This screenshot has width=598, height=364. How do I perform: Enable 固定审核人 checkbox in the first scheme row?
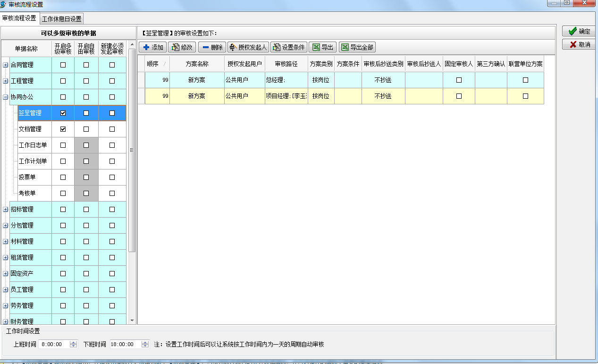(459, 80)
